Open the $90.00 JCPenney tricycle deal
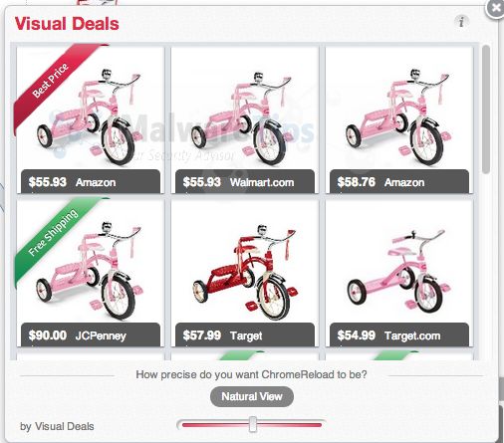The image size is (504, 443). (x=91, y=273)
